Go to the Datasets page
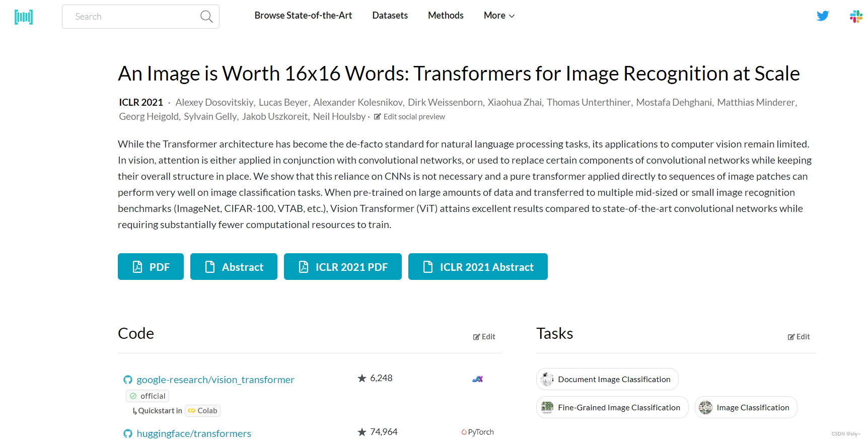The height and width of the screenshot is (441, 868). point(390,16)
